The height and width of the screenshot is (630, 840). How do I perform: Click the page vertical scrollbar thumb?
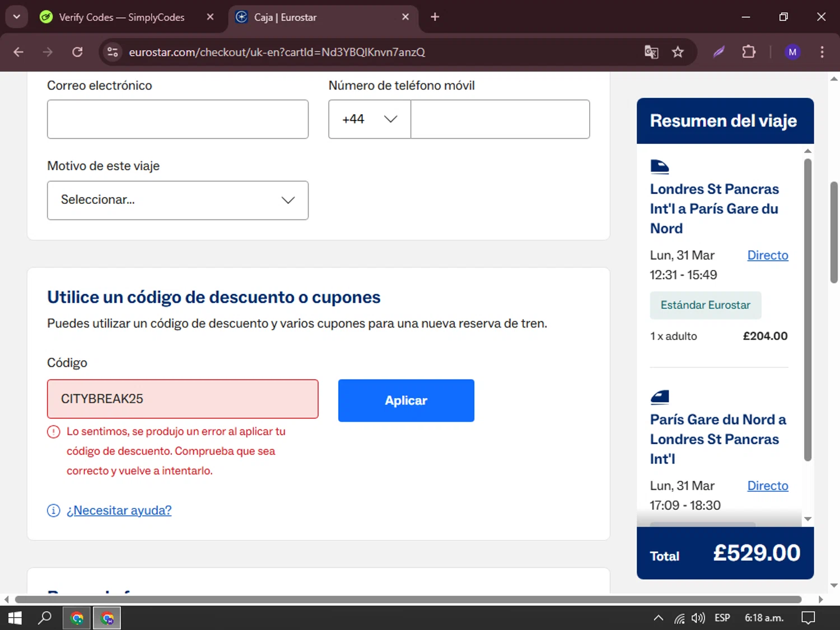(834, 232)
